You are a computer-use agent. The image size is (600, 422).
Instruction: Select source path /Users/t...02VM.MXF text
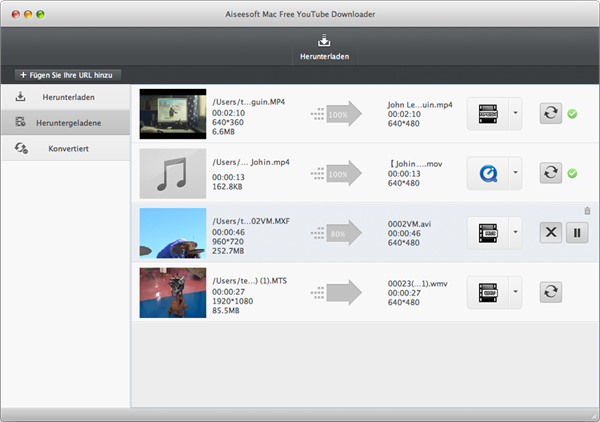pos(251,221)
